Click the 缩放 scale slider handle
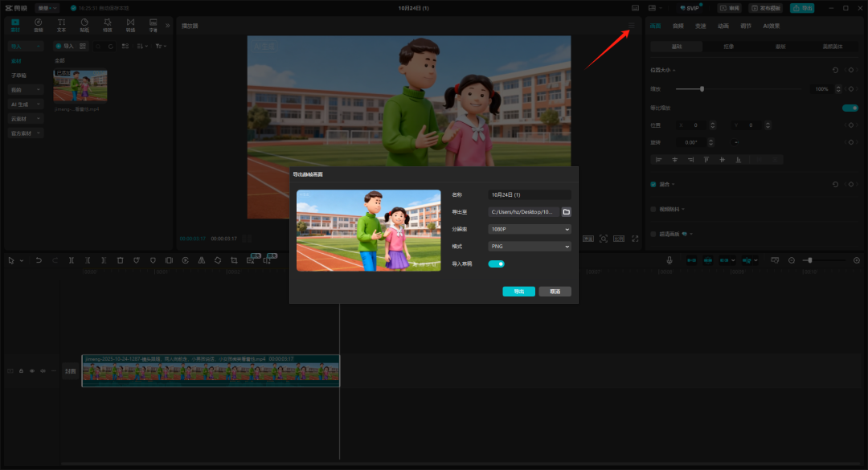This screenshot has width=868, height=470. pyautogui.click(x=702, y=88)
